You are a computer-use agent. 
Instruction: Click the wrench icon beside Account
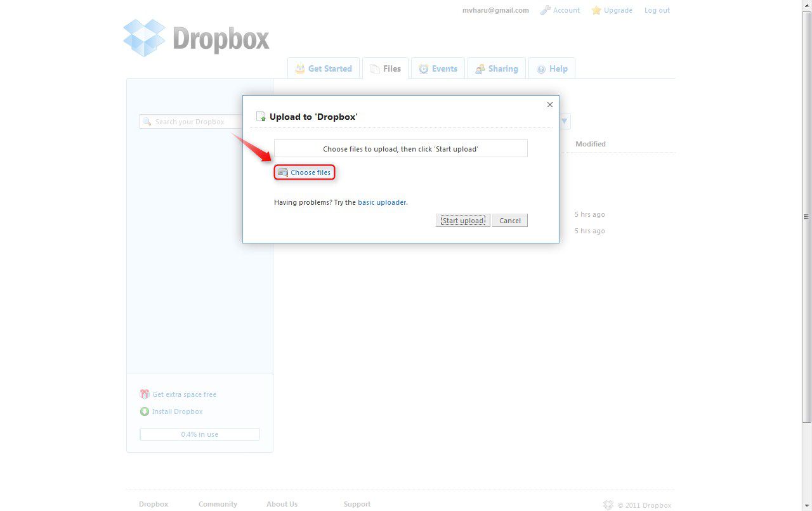[545, 10]
